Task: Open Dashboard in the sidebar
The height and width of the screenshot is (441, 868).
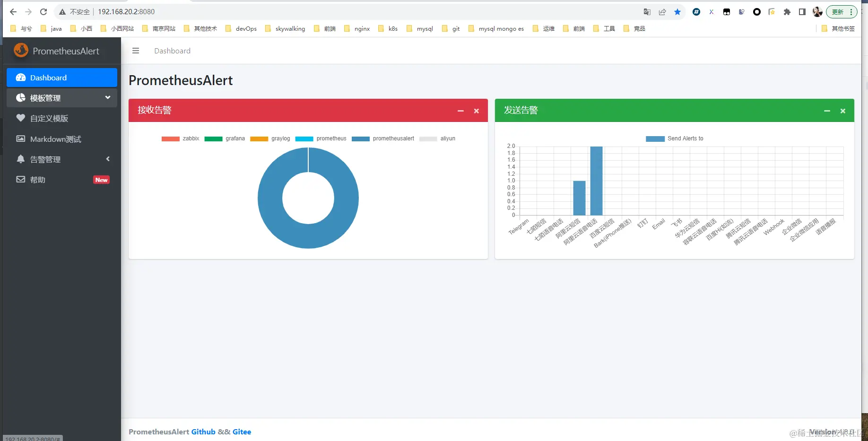Action: pyautogui.click(x=62, y=78)
